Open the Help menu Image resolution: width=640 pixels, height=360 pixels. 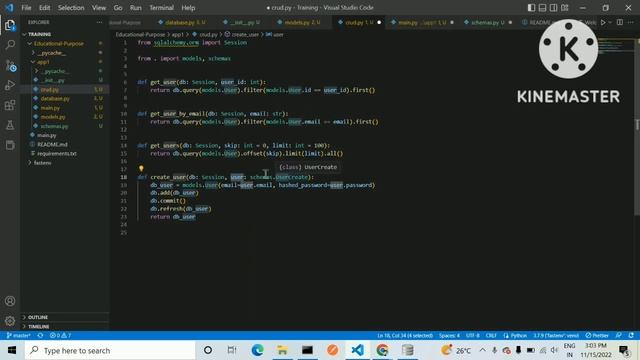(188, 8)
